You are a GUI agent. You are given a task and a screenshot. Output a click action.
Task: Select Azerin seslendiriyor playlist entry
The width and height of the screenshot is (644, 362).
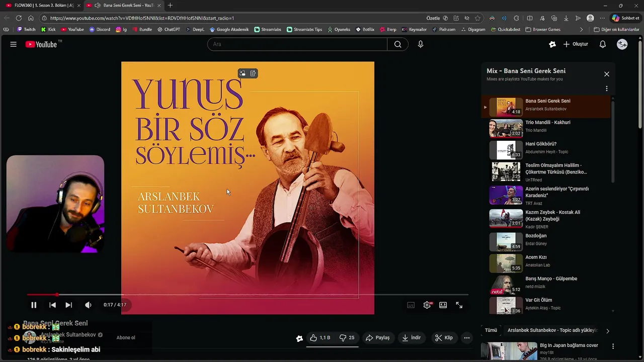pyautogui.click(x=546, y=196)
